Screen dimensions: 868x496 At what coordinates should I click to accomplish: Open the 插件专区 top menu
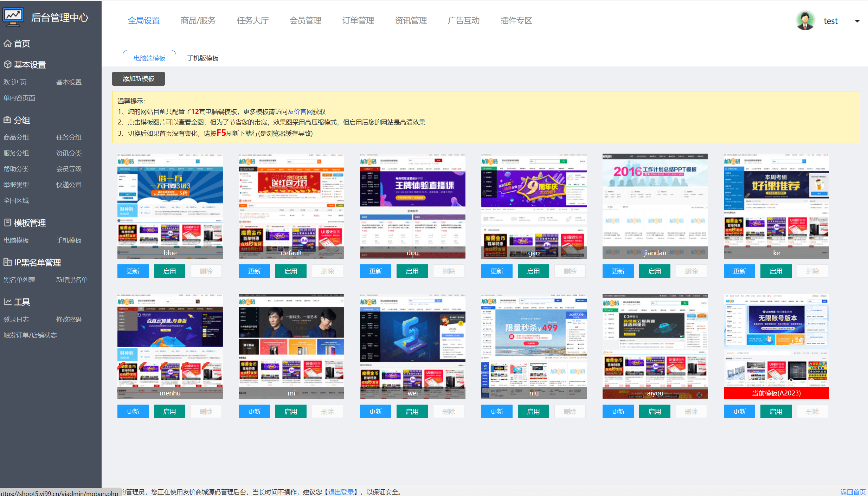pos(516,21)
